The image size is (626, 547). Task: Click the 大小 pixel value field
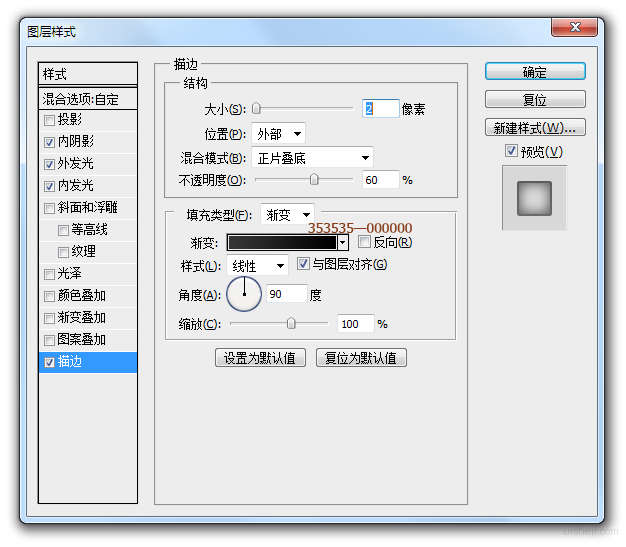pos(380,109)
